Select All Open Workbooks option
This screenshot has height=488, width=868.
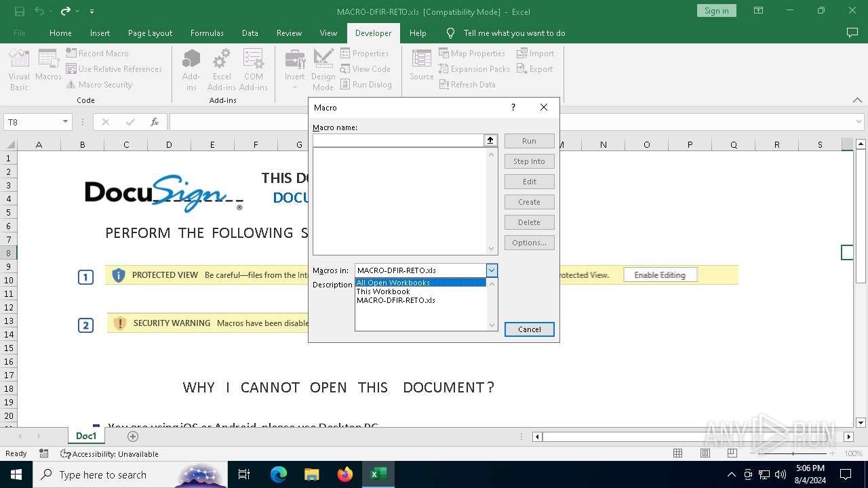point(420,283)
